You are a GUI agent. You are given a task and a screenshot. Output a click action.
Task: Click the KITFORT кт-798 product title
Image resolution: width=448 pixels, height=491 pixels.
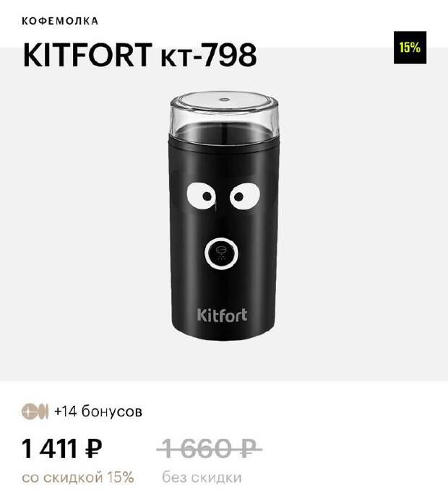(x=139, y=55)
